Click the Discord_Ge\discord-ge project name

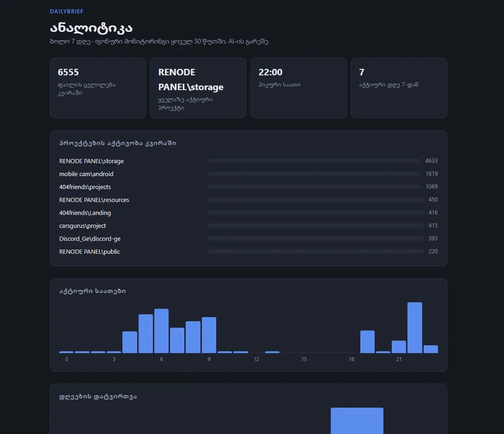coord(90,238)
